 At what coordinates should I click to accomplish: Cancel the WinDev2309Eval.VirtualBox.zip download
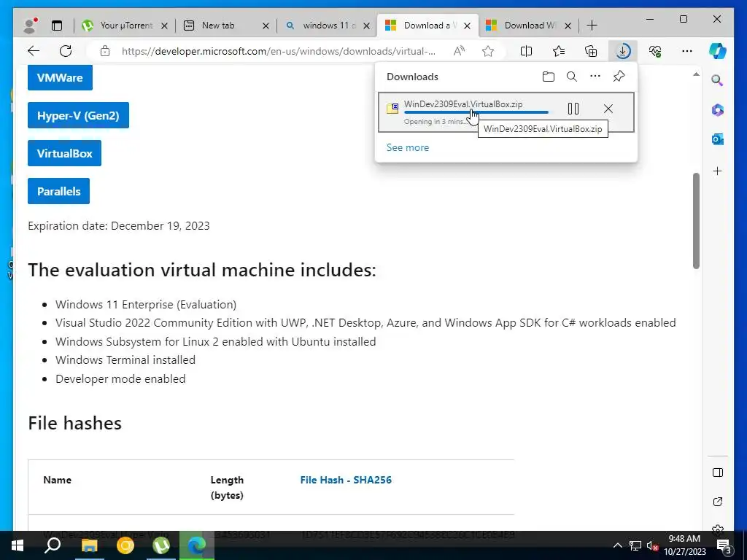pos(608,109)
